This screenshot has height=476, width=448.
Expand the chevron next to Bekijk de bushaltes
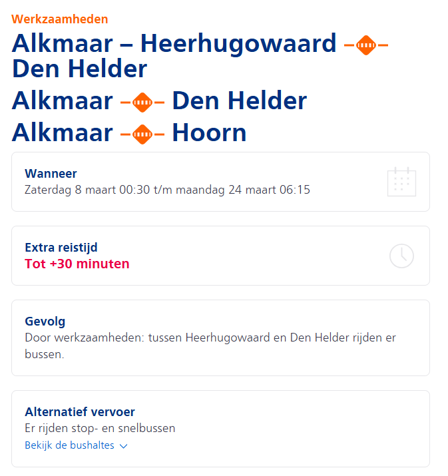click(x=123, y=446)
